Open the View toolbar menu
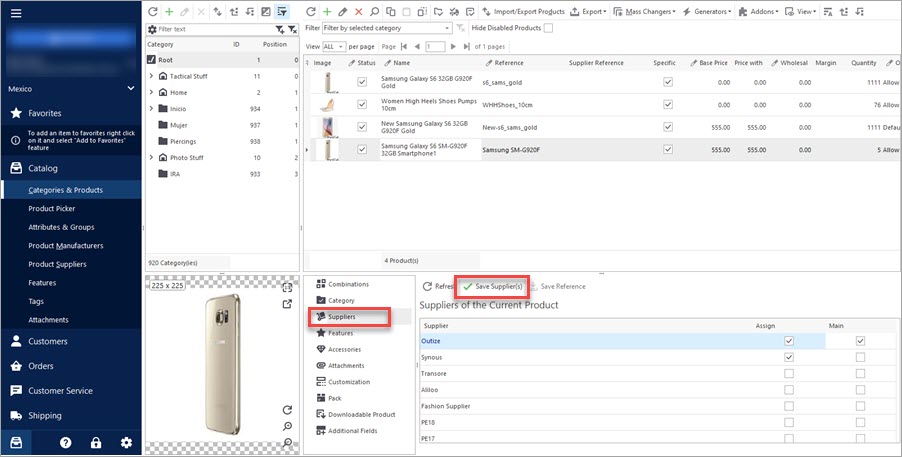 point(801,12)
